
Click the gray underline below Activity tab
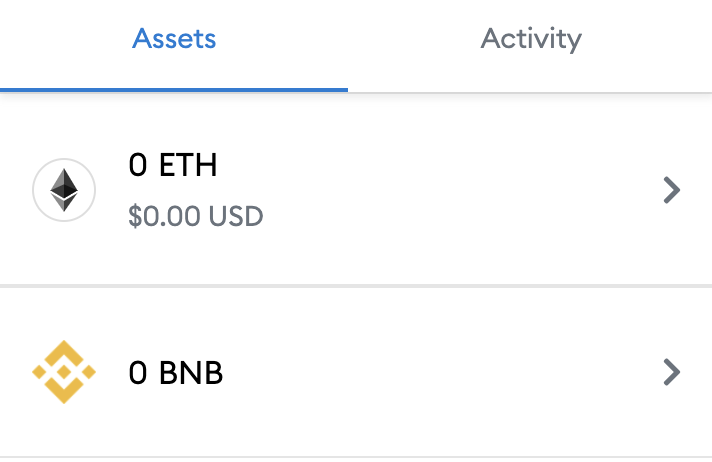click(530, 93)
